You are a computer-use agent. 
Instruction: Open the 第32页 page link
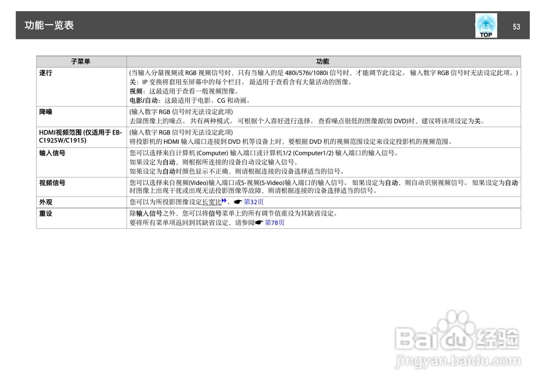(254, 202)
